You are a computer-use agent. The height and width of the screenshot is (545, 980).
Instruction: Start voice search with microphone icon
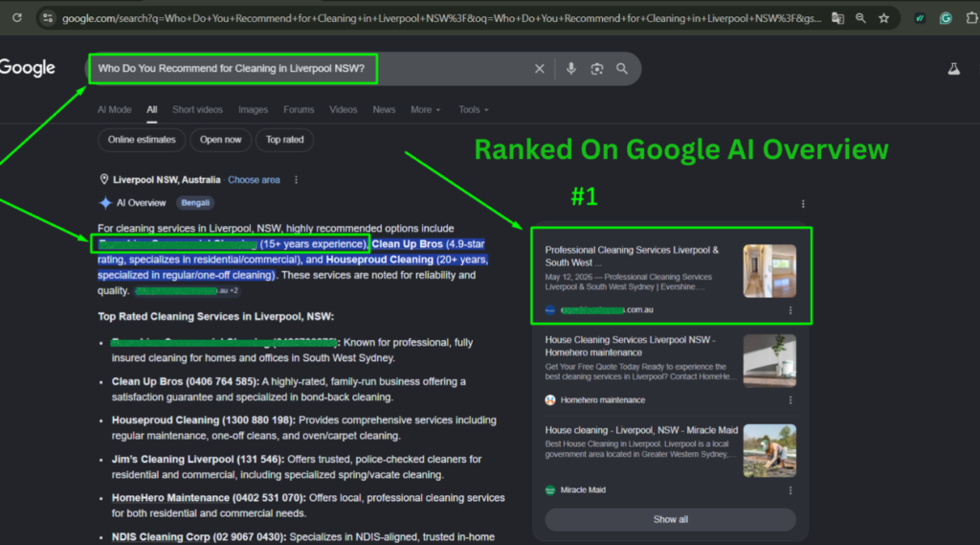click(x=570, y=68)
